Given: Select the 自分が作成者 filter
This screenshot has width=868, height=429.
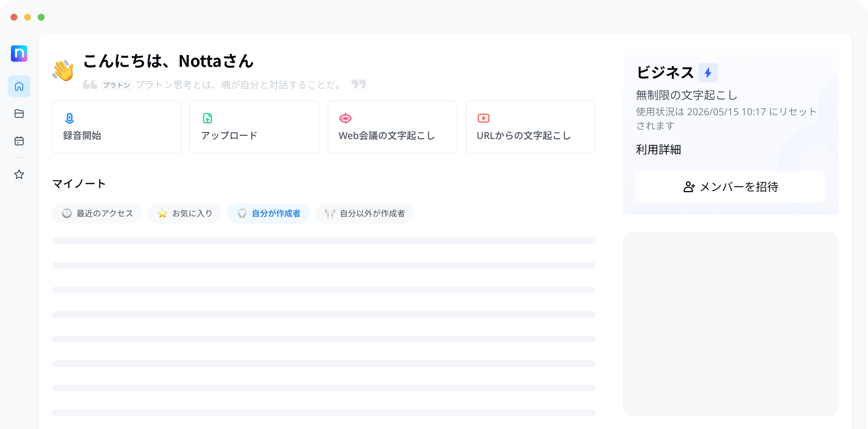Looking at the screenshot, I should pyautogui.click(x=268, y=213).
